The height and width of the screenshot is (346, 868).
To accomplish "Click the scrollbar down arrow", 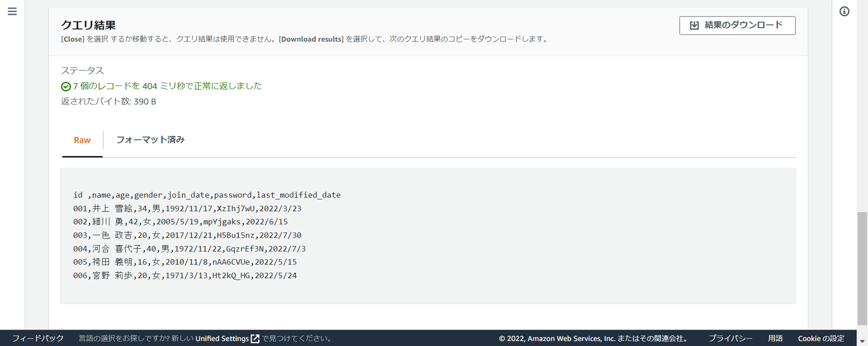I will [862, 341].
